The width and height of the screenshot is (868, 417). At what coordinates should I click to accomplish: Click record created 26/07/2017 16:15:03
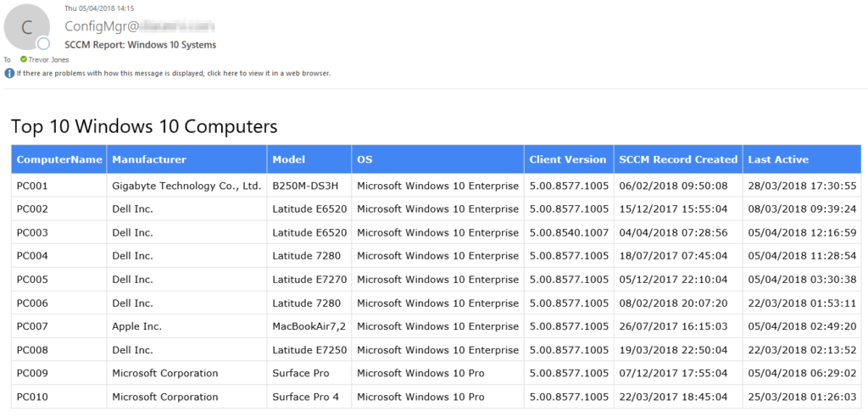point(678,326)
